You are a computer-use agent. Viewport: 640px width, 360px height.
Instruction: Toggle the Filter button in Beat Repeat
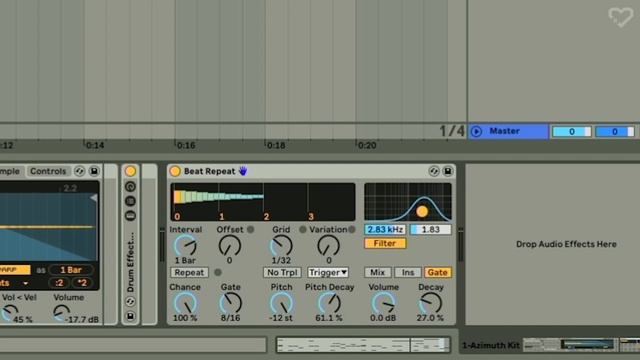385,243
